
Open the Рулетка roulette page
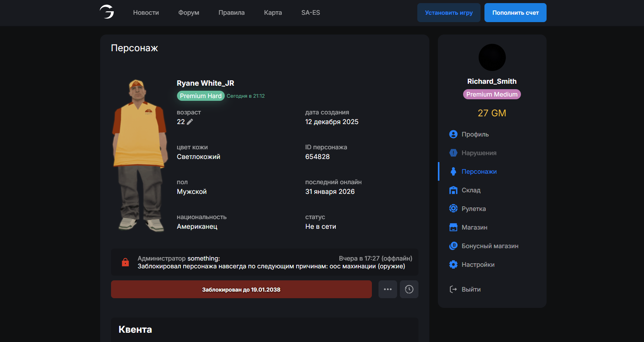pyautogui.click(x=473, y=209)
